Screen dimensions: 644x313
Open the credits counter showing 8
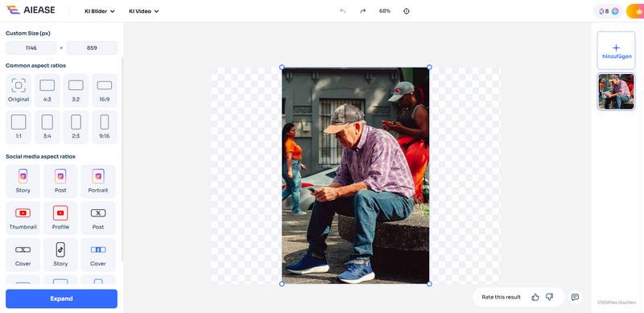click(x=609, y=11)
